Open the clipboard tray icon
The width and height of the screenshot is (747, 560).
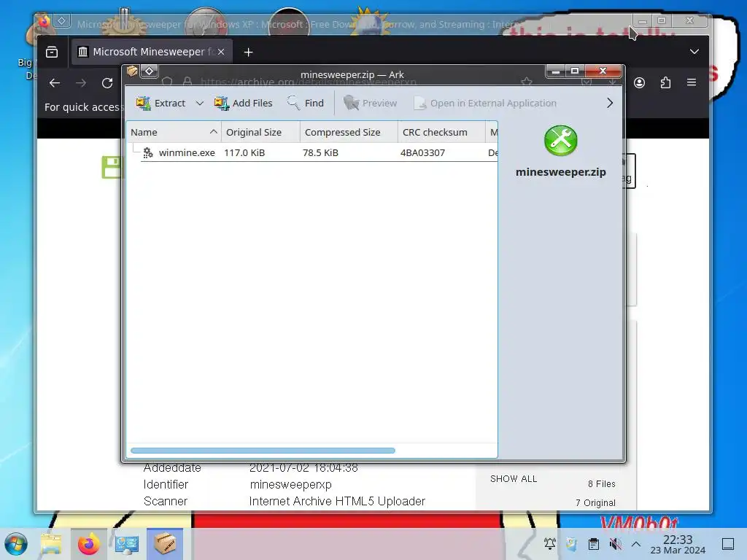pos(594,543)
